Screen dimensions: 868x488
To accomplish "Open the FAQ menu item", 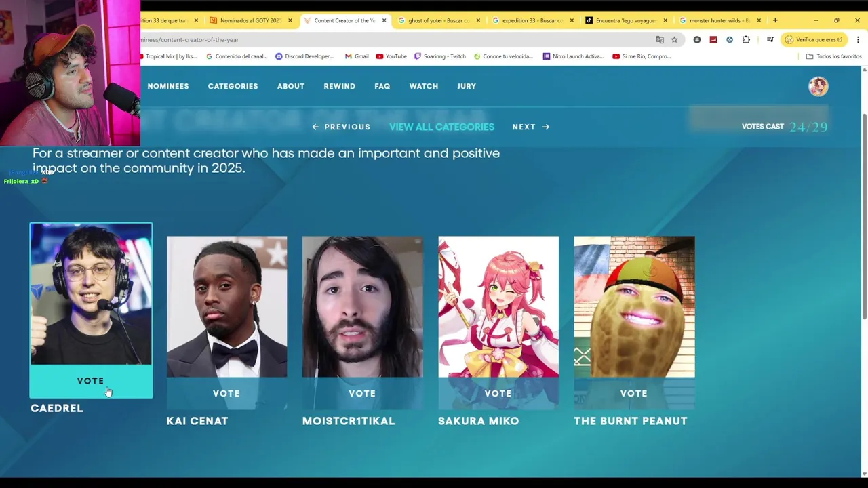I will click(382, 86).
